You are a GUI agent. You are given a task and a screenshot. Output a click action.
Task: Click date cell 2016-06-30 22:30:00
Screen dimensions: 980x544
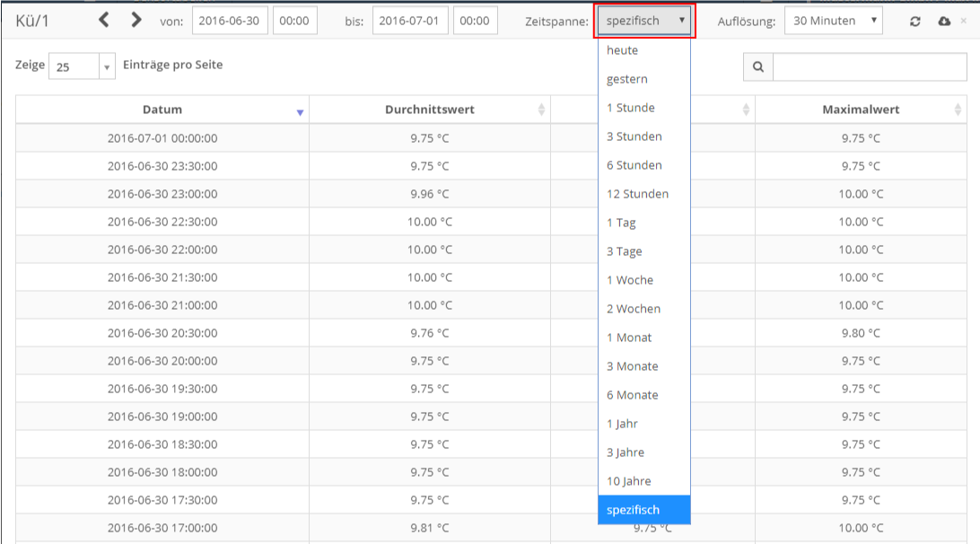(x=162, y=222)
